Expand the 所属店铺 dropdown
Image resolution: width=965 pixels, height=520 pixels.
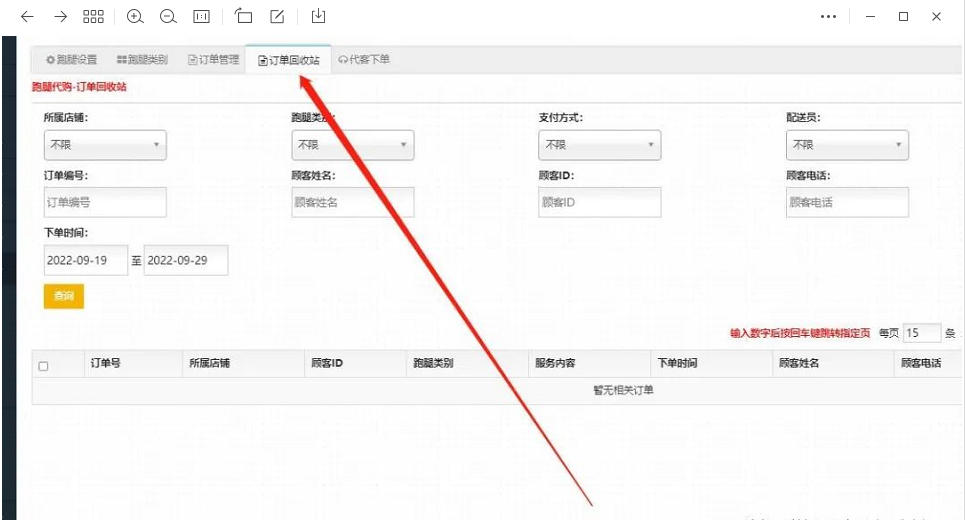pos(104,145)
